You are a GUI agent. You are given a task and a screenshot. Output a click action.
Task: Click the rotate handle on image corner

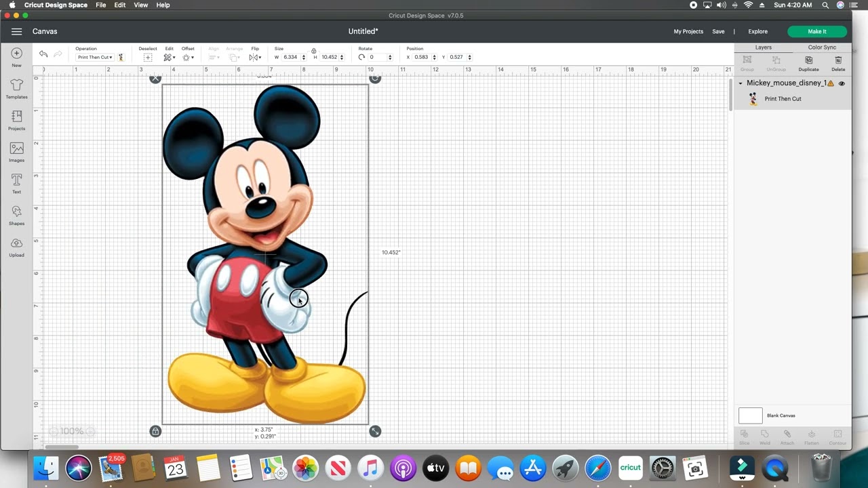(375, 79)
